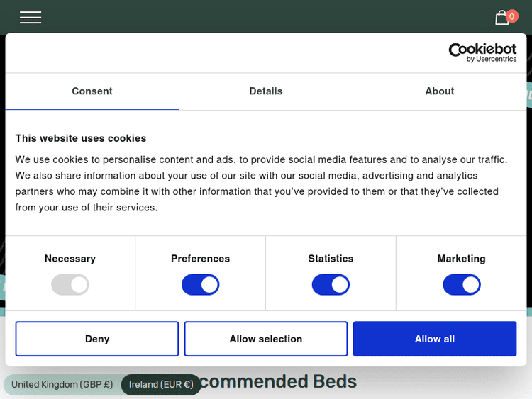Click the Preferences category label
532x399 pixels.
201,259
